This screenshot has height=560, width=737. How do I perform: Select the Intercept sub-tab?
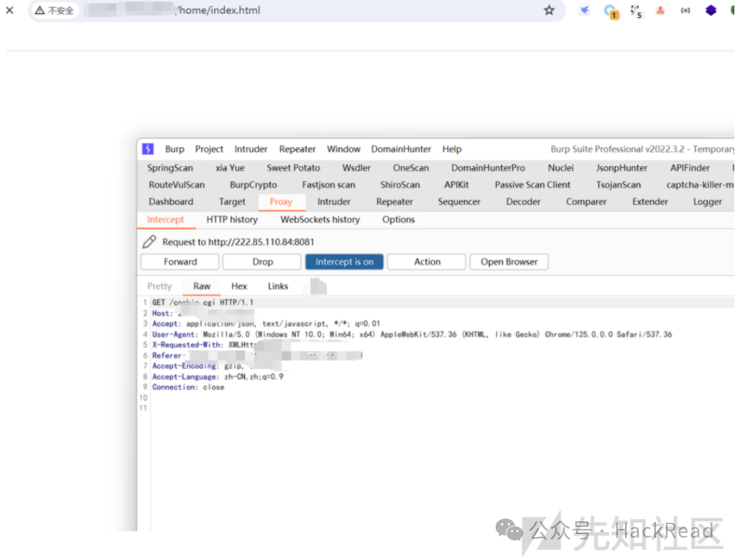click(x=165, y=220)
